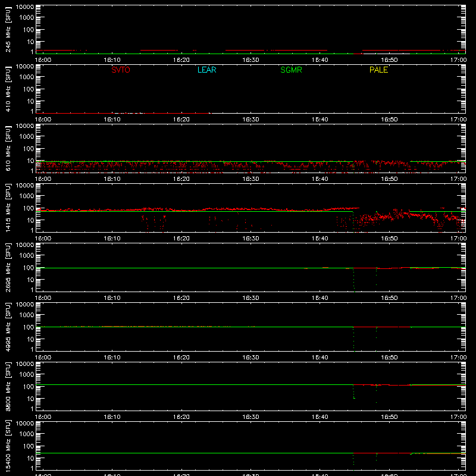Screen dimensions: 476x476
Task: Click 16:50 time label under 410 MHz plot
Action: coord(389,120)
